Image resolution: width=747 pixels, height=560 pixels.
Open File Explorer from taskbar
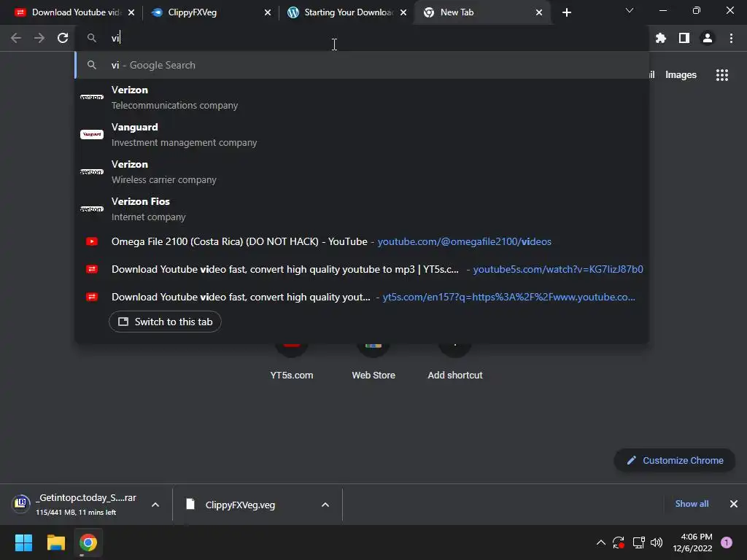(x=55, y=542)
